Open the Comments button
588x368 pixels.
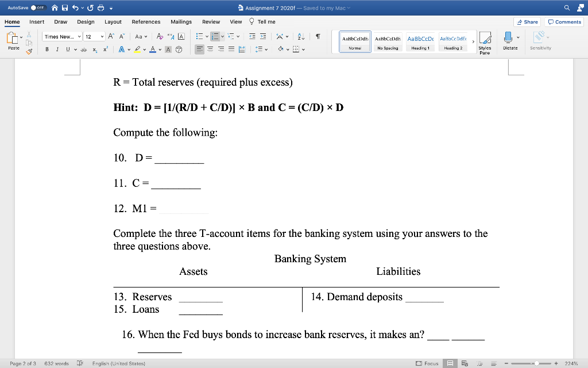564,22
